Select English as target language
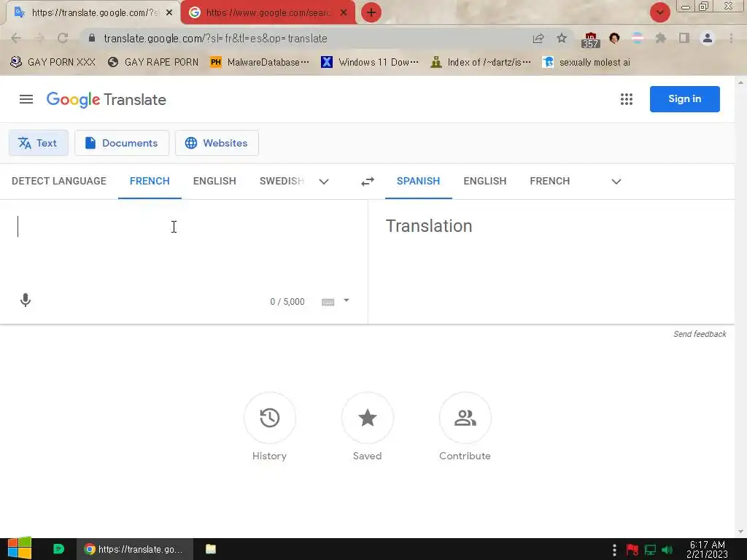Screen dimensions: 747x560 (485, 181)
